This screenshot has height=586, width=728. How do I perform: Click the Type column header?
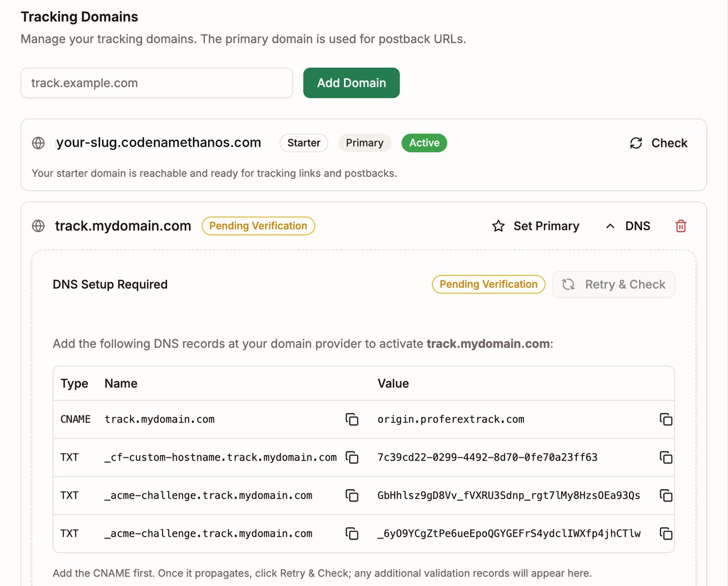tap(74, 383)
